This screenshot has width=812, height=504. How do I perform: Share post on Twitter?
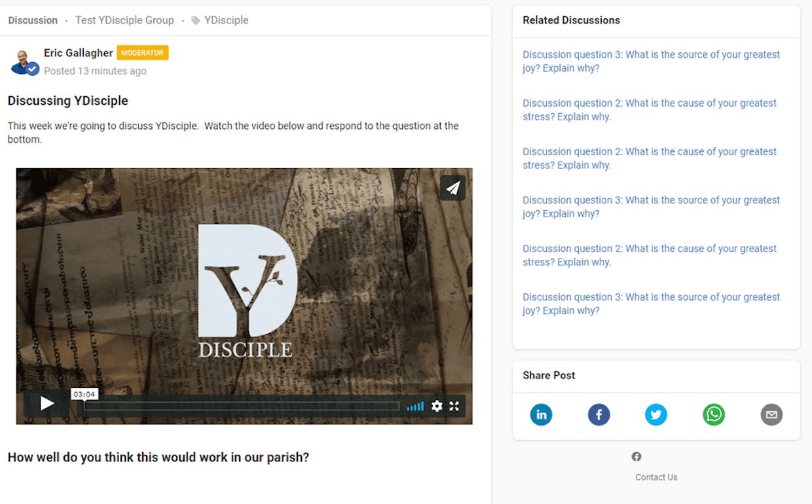point(656,414)
